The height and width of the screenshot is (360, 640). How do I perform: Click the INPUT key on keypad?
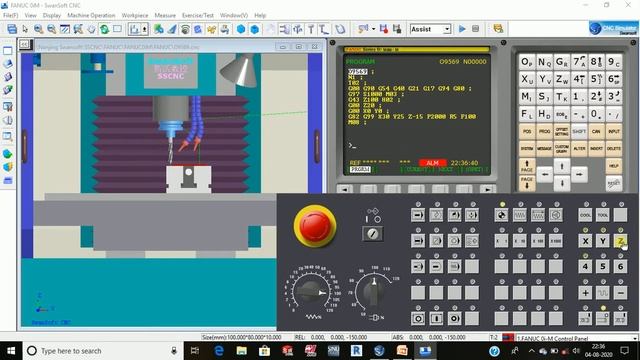[614, 132]
